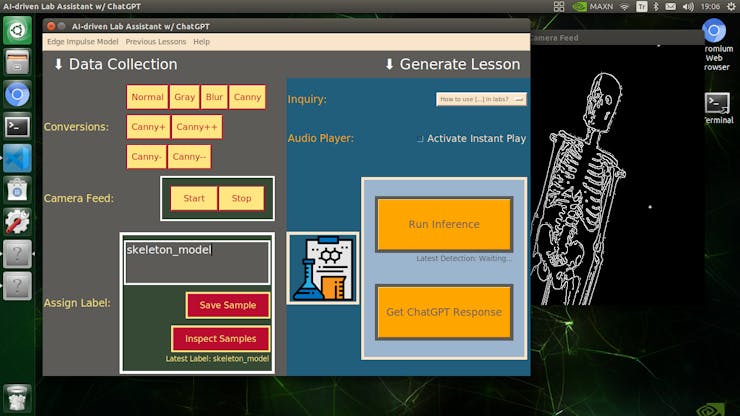Open the Ubuntu dash search icon
740x416 pixels.
point(17,30)
